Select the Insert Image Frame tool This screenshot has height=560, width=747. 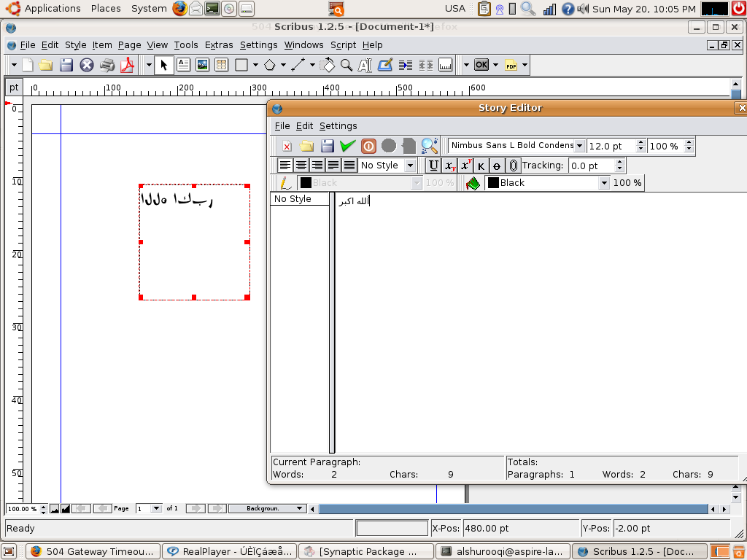point(202,65)
